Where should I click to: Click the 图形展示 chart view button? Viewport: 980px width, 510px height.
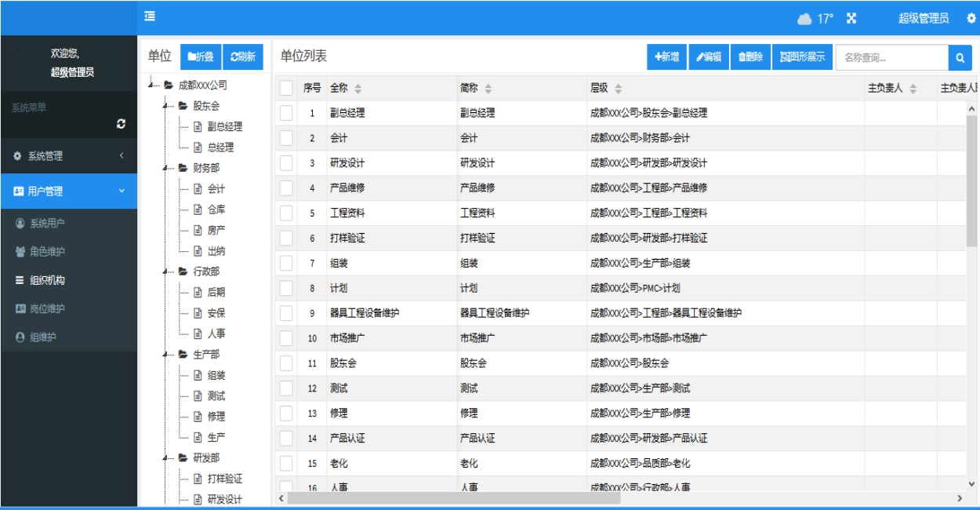pos(802,56)
